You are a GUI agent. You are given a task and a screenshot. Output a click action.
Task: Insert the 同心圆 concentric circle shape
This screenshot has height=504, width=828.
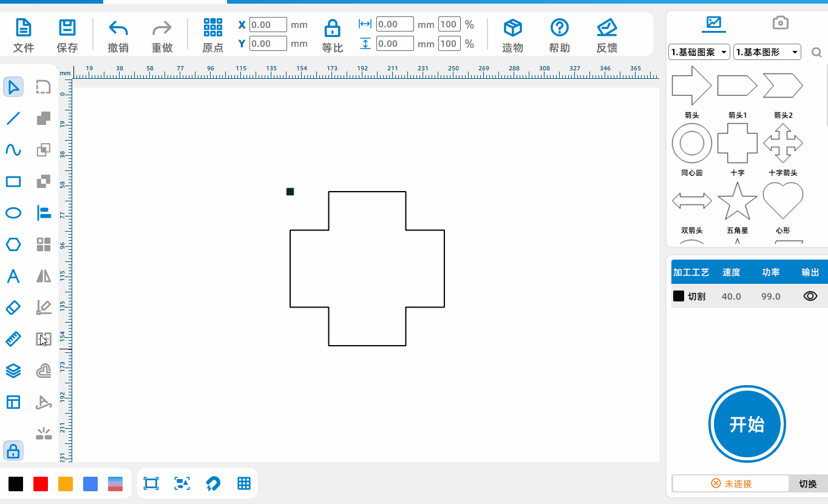(692, 143)
